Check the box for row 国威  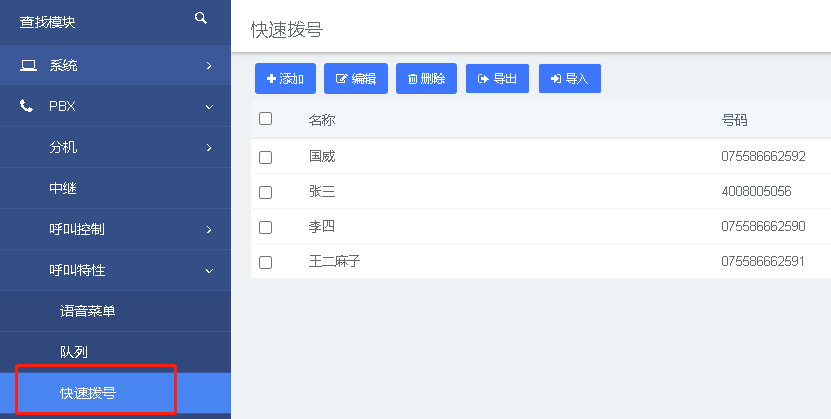click(x=266, y=157)
